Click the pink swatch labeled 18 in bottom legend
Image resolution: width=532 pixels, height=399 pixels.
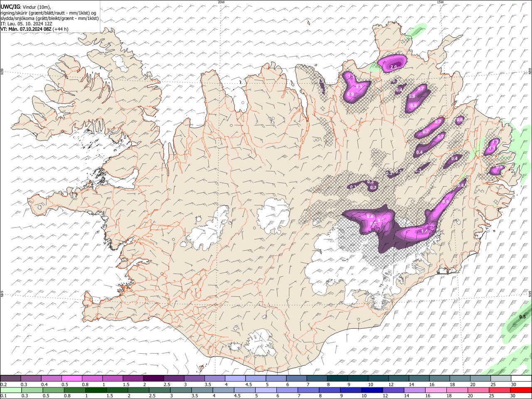tap(456, 390)
